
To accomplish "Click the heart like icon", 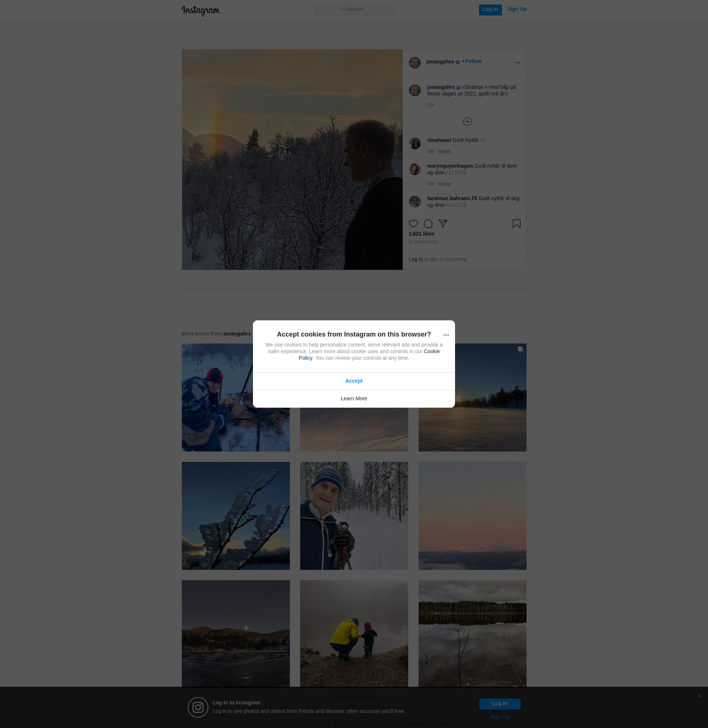I will [413, 224].
